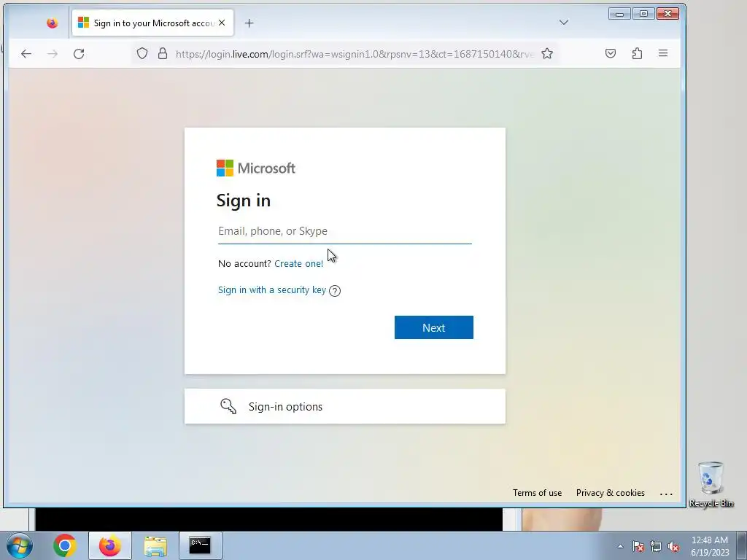The image size is (747, 560).
Task: Open the tracking protection shield icon
Action: [x=142, y=53]
